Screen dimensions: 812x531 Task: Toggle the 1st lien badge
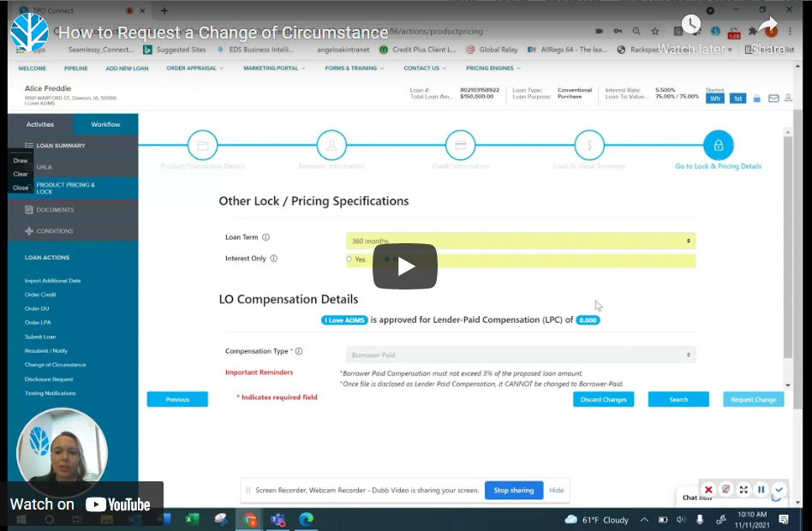738,98
